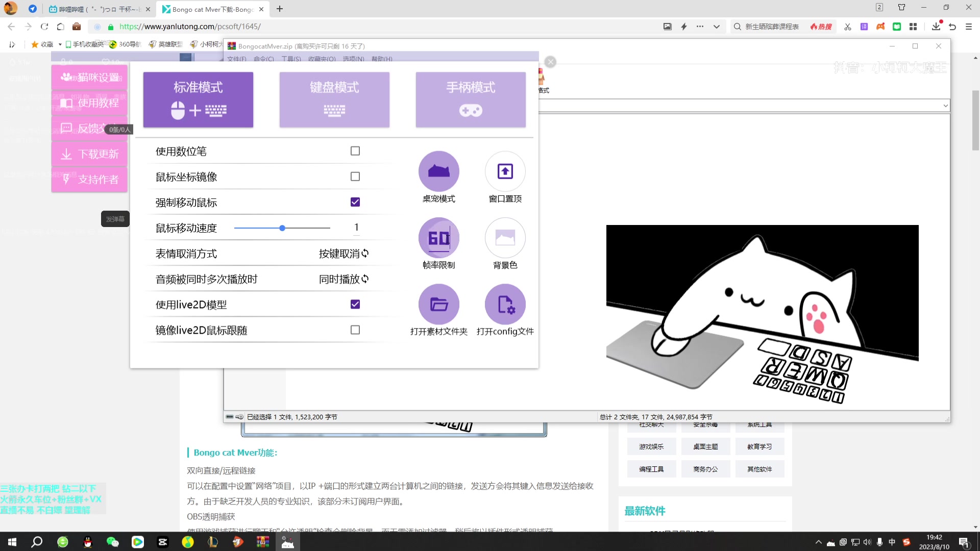980x551 pixels.
Task: Click the address bar URL
Action: (x=190, y=27)
